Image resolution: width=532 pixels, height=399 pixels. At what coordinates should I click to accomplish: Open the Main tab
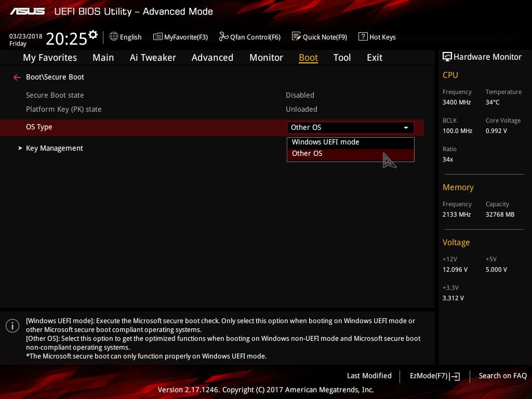coord(103,58)
